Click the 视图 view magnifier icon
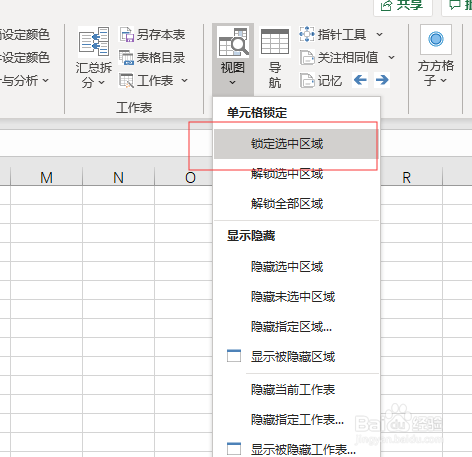 pyautogui.click(x=233, y=42)
